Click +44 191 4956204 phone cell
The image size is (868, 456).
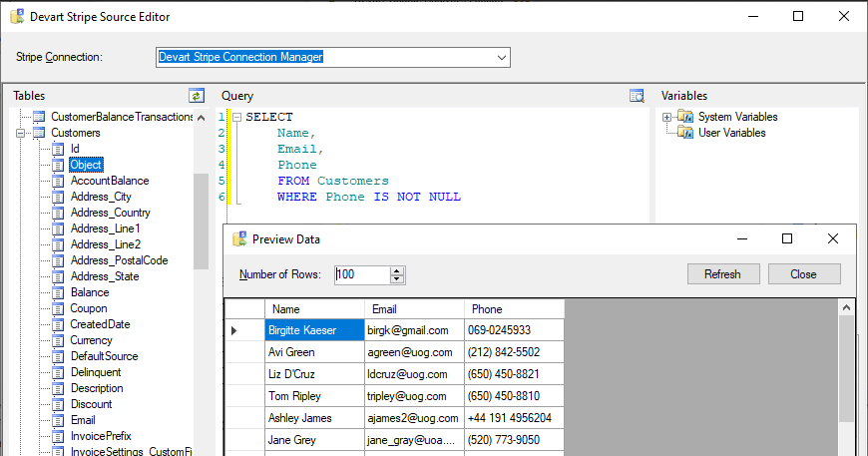(x=514, y=418)
